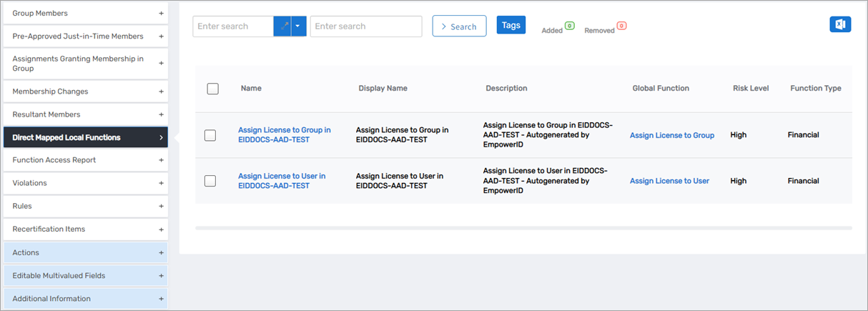Click the horizontal scrollbar below the table
This screenshot has width=868, height=311.
[x=523, y=228]
